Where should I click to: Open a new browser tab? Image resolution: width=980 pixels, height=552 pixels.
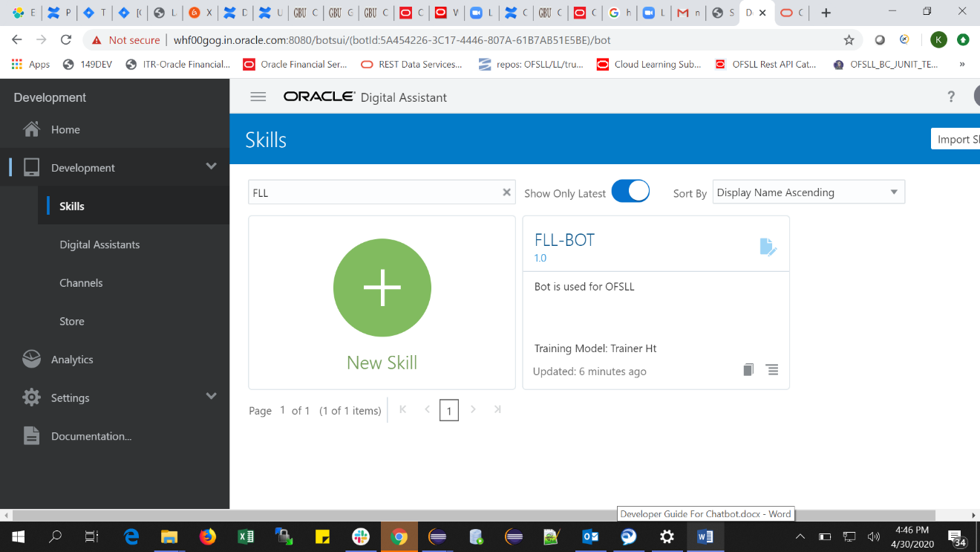tap(826, 13)
